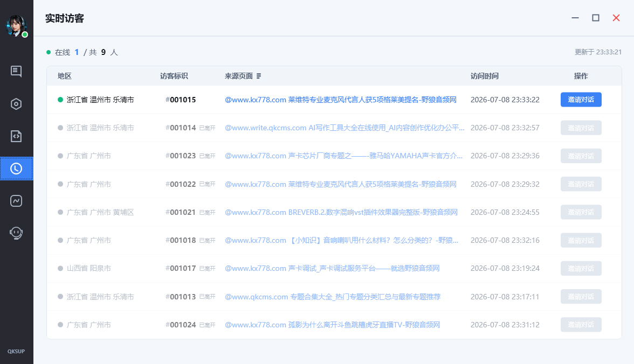The image size is (634, 364).
Task: Click the 地区 column header
Action: click(x=65, y=76)
